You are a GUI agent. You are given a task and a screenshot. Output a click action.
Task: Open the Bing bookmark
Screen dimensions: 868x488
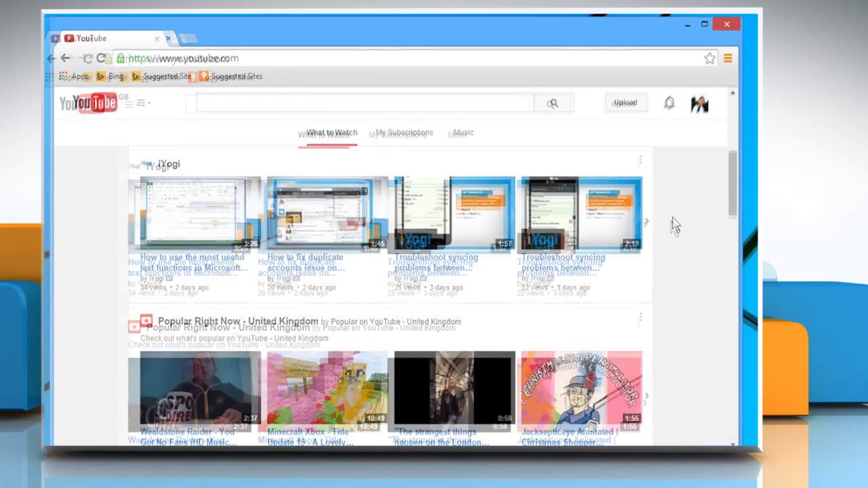click(110, 77)
